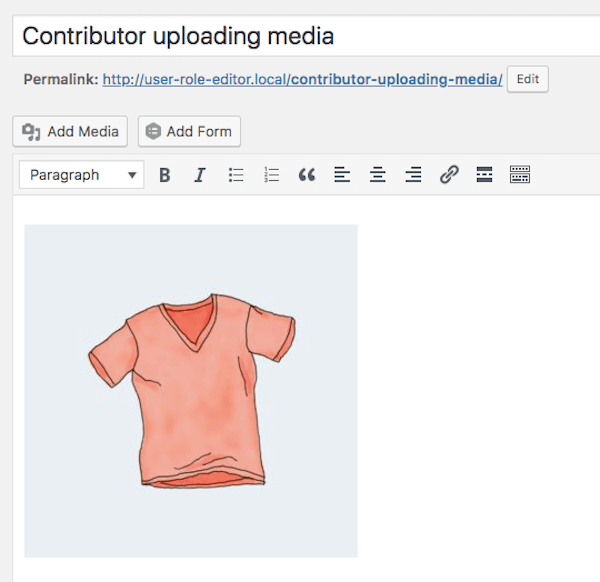Viewport: 600px width, 582px height.
Task: Align text center
Action: coord(378,175)
